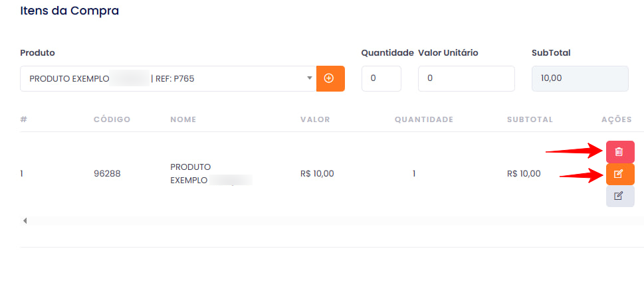The height and width of the screenshot is (300, 644).
Task: Focus the Valor Unitário input field
Action: pos(466,78)
